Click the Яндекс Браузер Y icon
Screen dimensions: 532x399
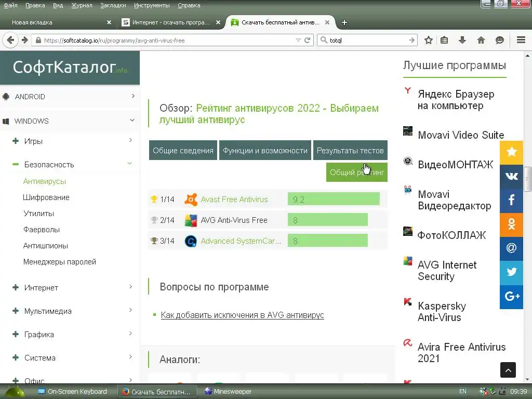point(408,90)
